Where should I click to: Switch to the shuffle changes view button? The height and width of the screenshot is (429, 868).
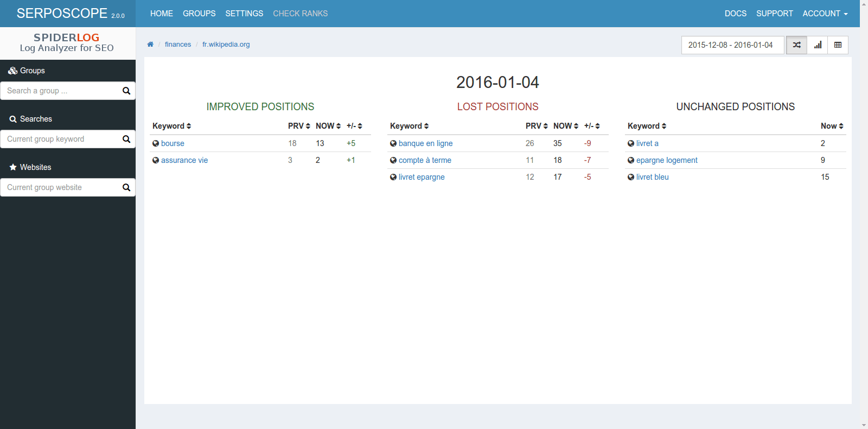tap(796, 45)
